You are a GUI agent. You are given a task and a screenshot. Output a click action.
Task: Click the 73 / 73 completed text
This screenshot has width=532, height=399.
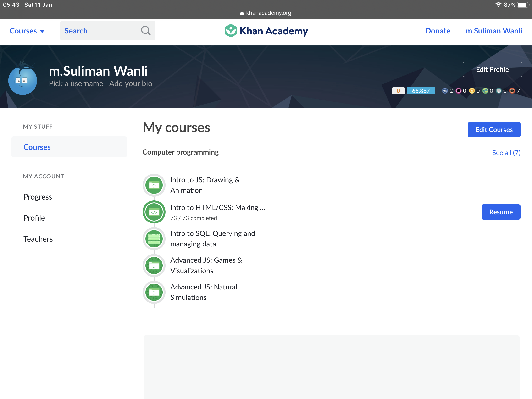pos(194,218)
